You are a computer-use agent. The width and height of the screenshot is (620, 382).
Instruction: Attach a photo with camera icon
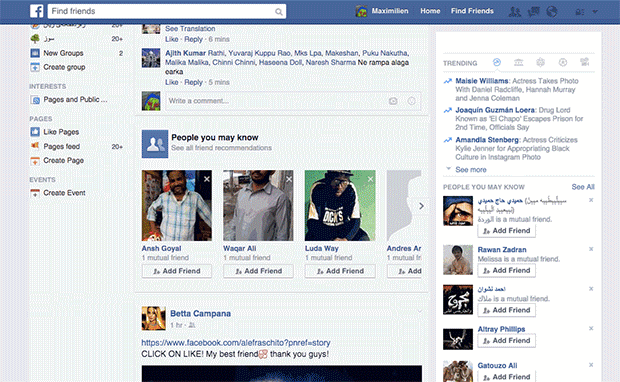click(393, 101)
